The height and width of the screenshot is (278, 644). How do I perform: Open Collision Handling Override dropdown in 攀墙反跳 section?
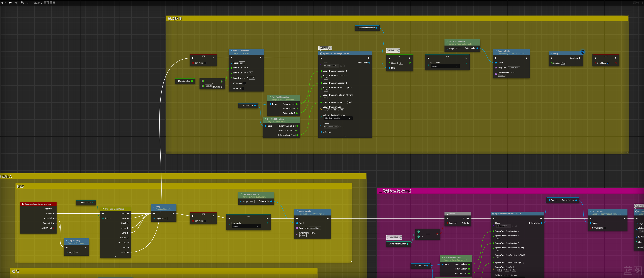point(338,118)
